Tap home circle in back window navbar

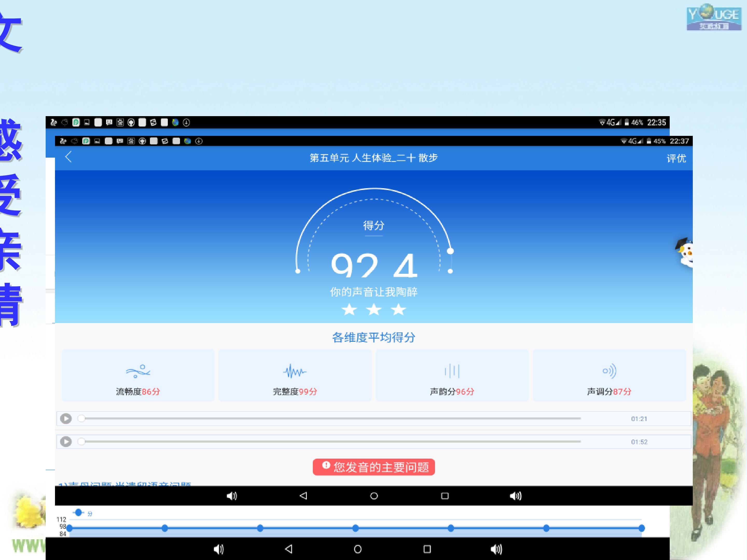[x=358, y=549]
